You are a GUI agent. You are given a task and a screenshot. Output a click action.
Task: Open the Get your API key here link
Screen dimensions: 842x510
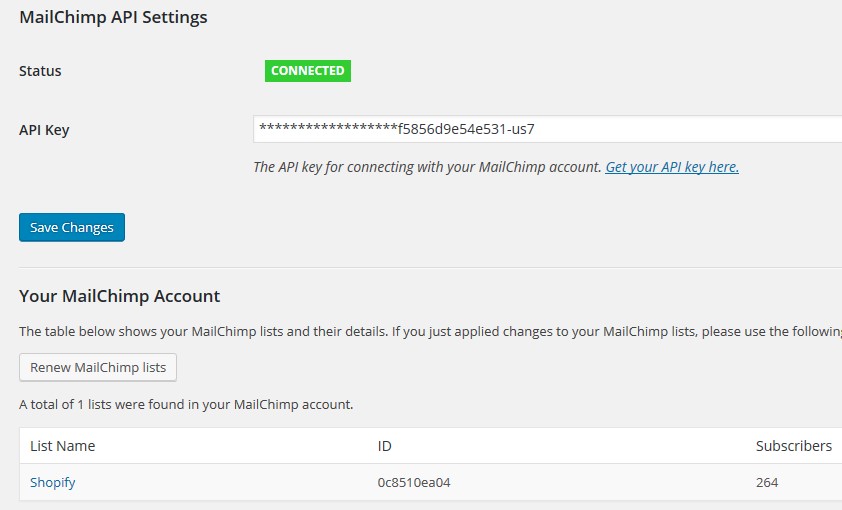(672, 167)
